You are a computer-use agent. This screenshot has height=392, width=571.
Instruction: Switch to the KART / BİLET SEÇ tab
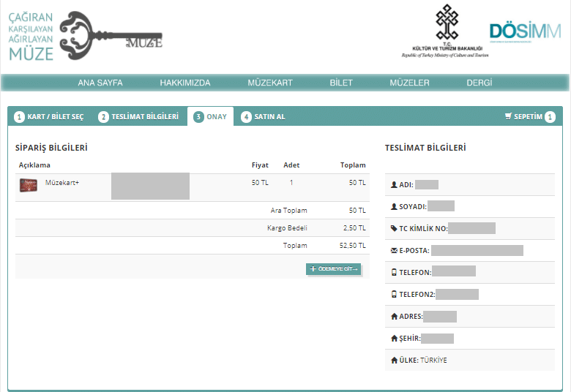[49, 117]
